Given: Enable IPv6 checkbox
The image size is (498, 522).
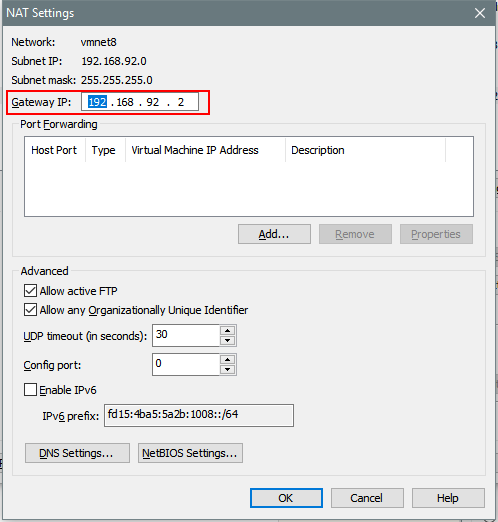Looking at the screenshot, I should tap(30, 389).
